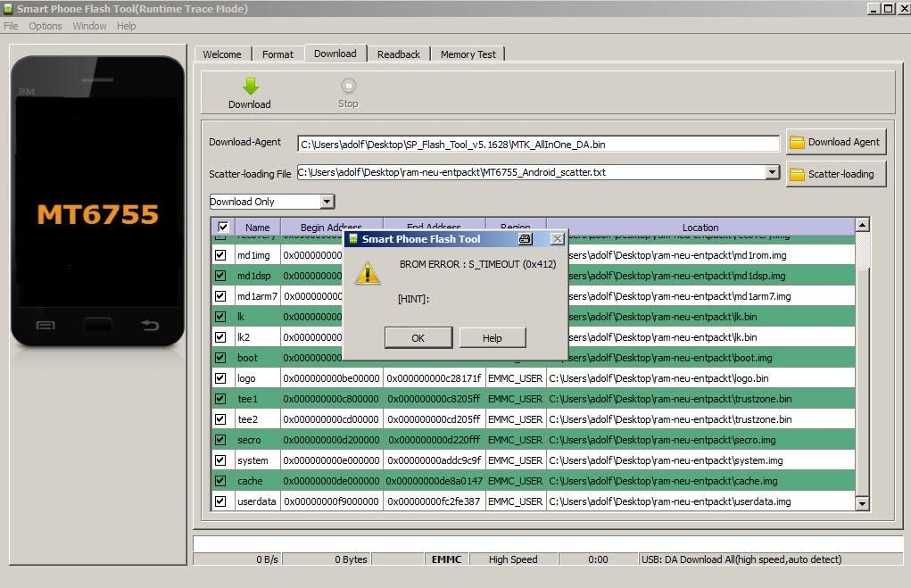Click Help in the BROM error dialog
The height and width of the screenshot is (588, 911).
tap(493, 337)
